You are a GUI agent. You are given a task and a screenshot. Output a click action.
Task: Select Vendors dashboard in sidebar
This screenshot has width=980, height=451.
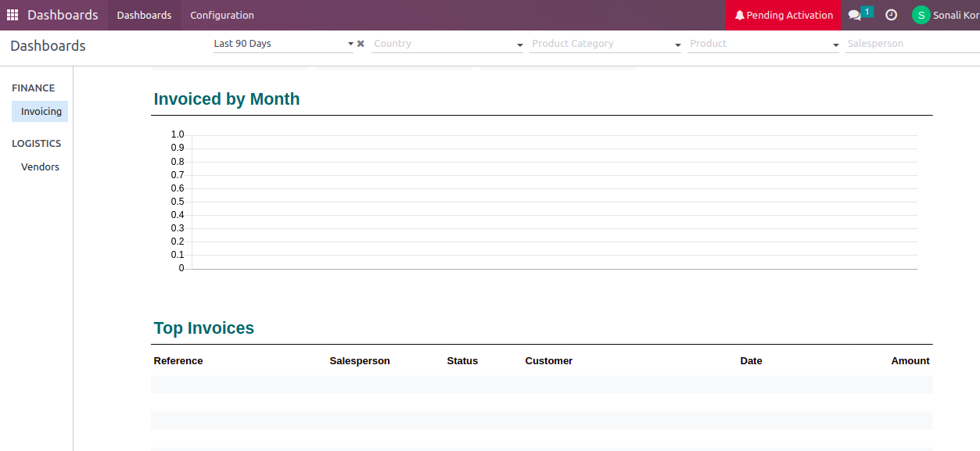[x=40, y=167]
